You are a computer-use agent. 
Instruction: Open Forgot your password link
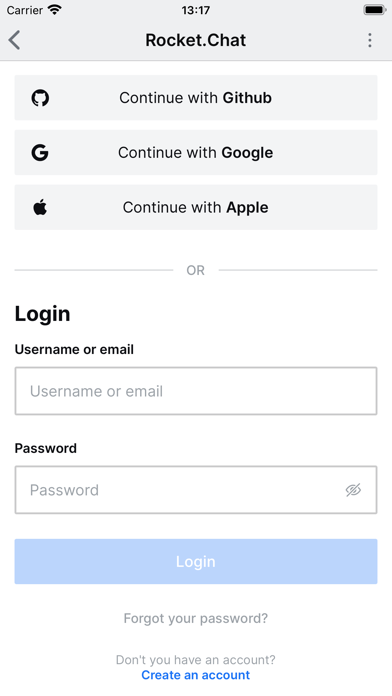tap(196, 618)
